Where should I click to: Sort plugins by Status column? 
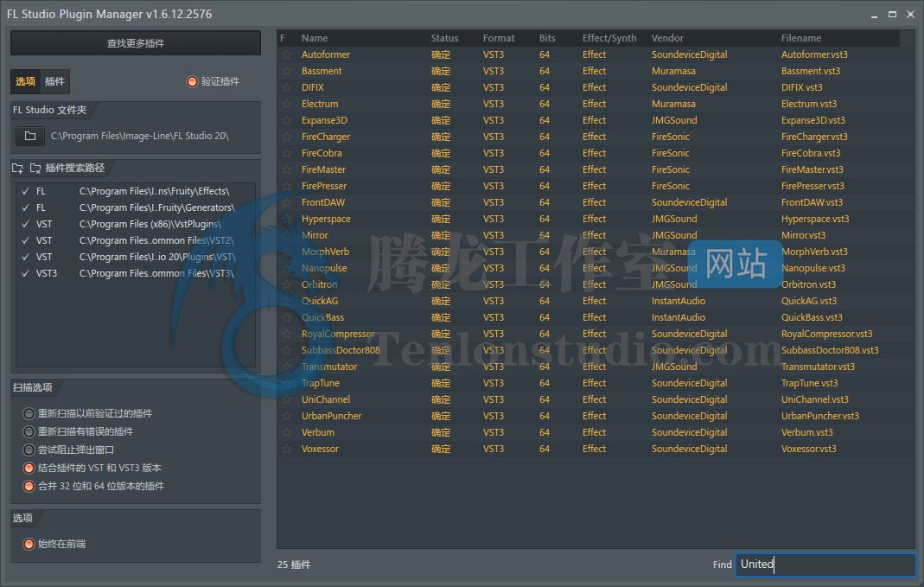444,38
